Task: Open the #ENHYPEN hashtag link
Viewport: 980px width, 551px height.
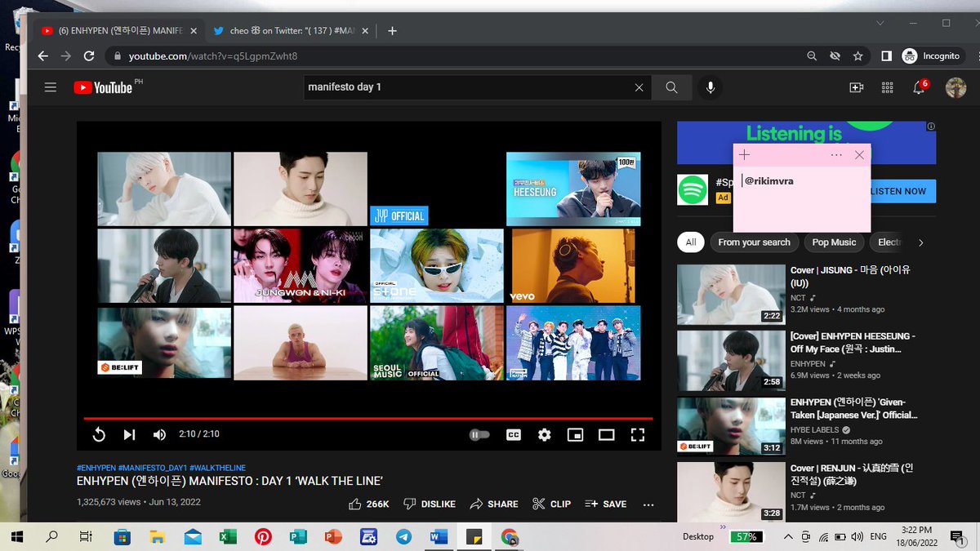Action: point(96,468)
